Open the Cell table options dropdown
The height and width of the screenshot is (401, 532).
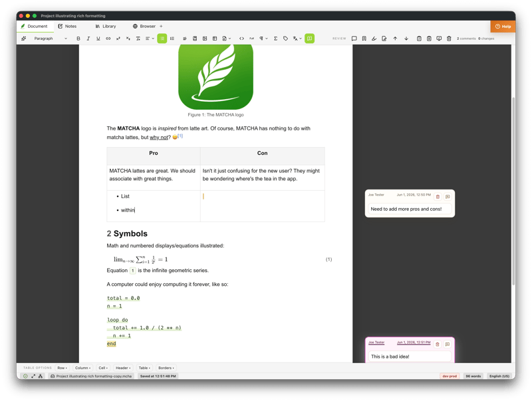coord(103,368)
